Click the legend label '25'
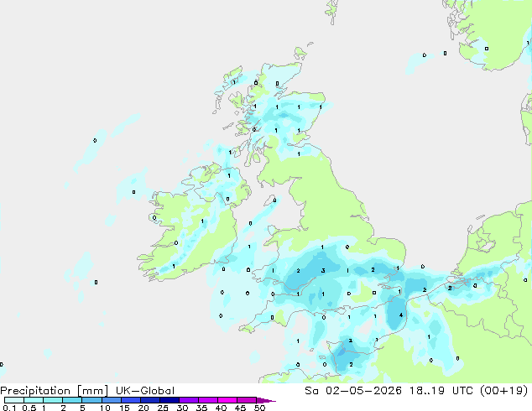The image size is (532, 411). pos(163,408)
